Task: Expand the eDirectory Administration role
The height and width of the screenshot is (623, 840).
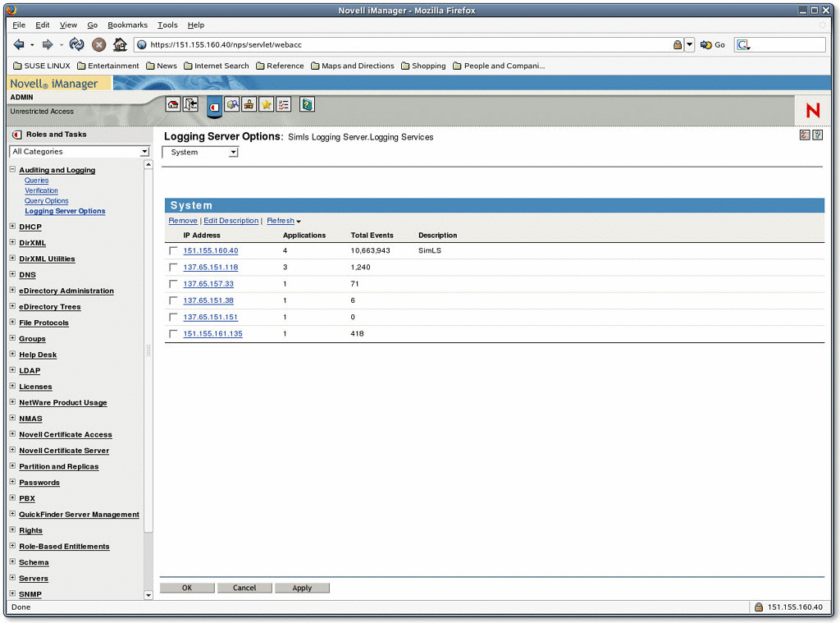Action: (12, 290)
